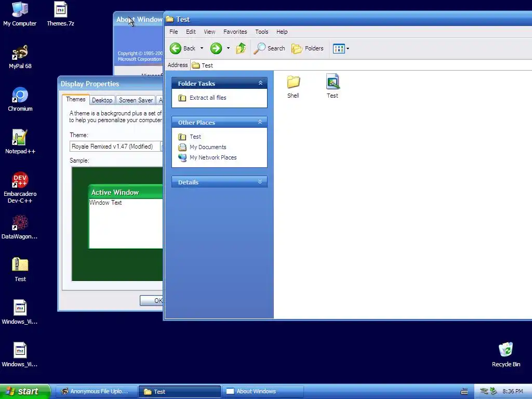
Task: Open the Help menu
Action: point(282,32)
